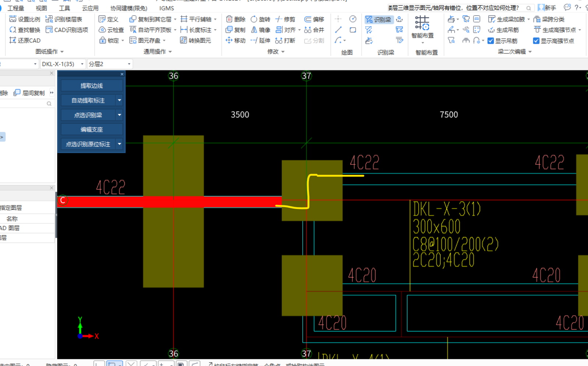Open the feedback chat icon
588x366 pixels.
[567, 7]
